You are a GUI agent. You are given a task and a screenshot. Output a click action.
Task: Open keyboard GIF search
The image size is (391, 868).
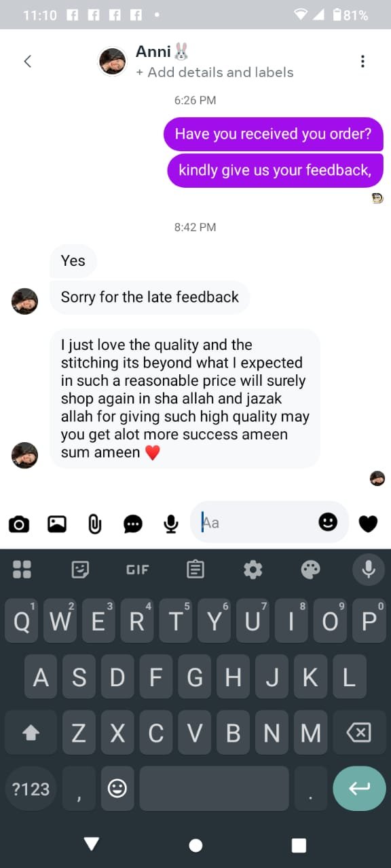coord(137,570)
